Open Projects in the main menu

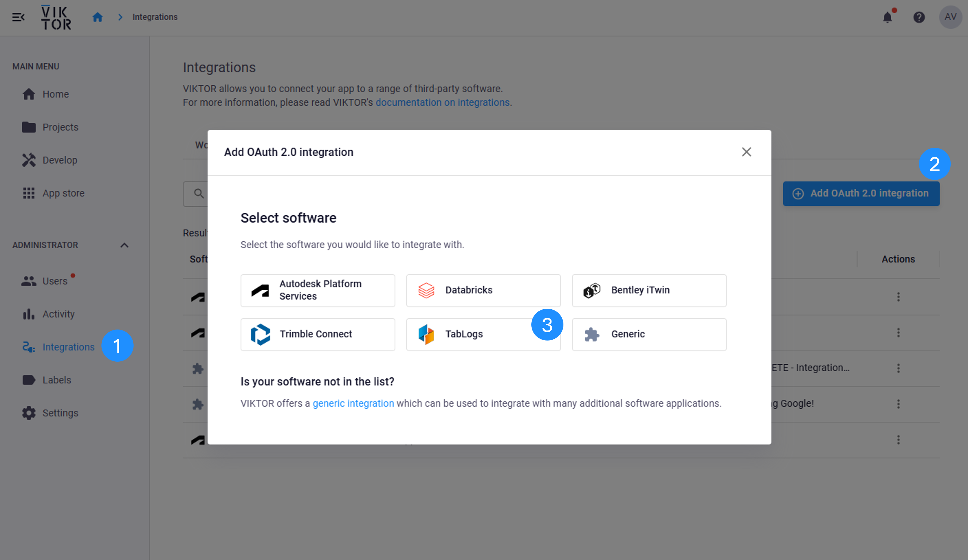point(60,127)
